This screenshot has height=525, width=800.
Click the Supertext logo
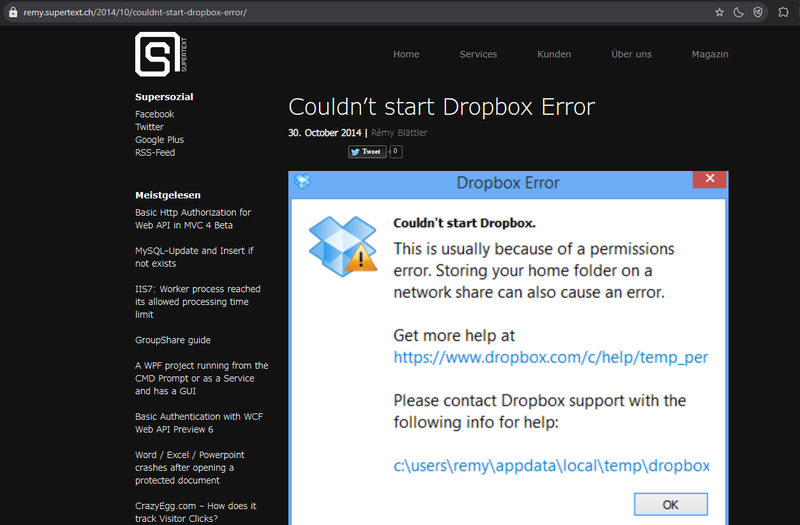(x=161, y=54)
